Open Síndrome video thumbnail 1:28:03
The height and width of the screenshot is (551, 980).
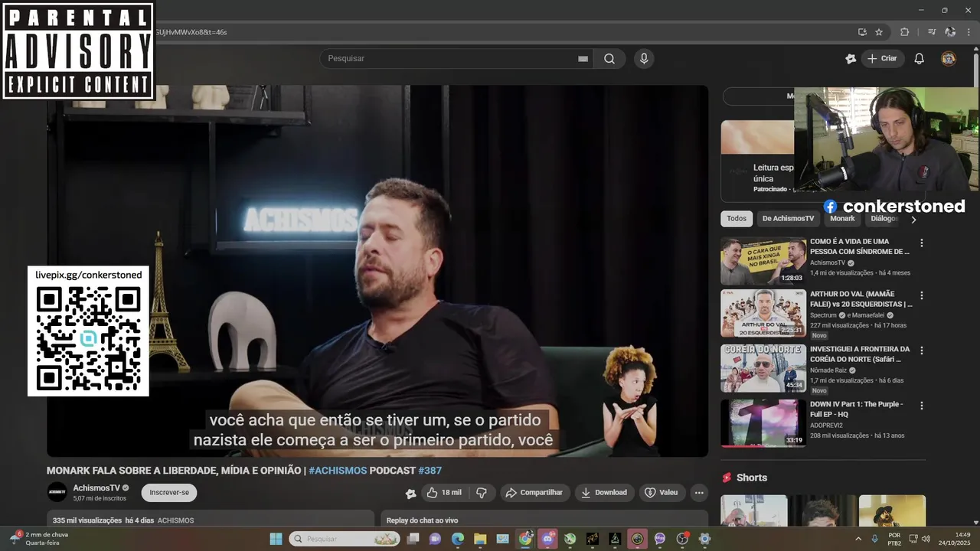point(763,261)
